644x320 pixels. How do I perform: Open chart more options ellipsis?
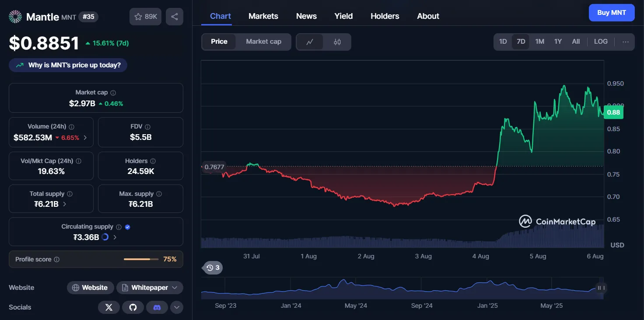pos(626,42)
